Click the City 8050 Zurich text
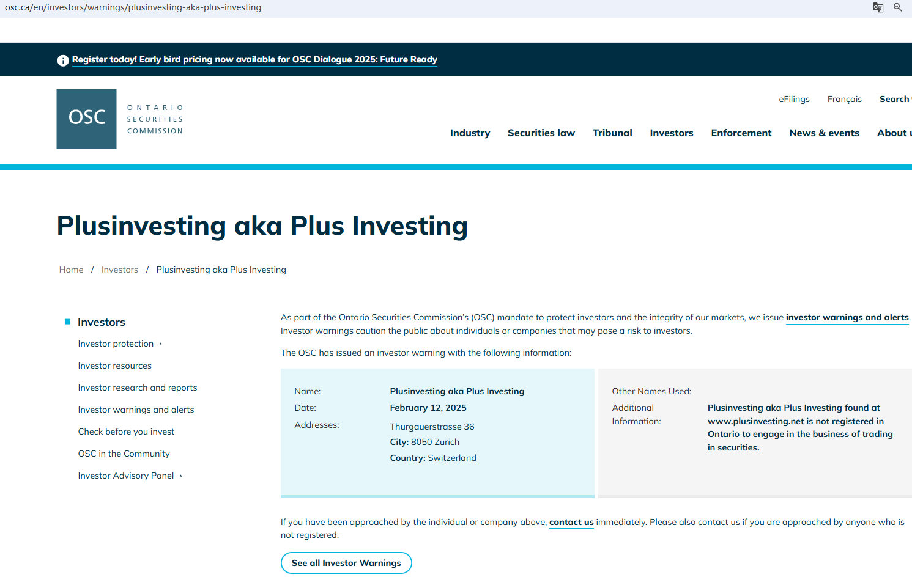The height and width of the screenshot is (588, 912). 424,443
